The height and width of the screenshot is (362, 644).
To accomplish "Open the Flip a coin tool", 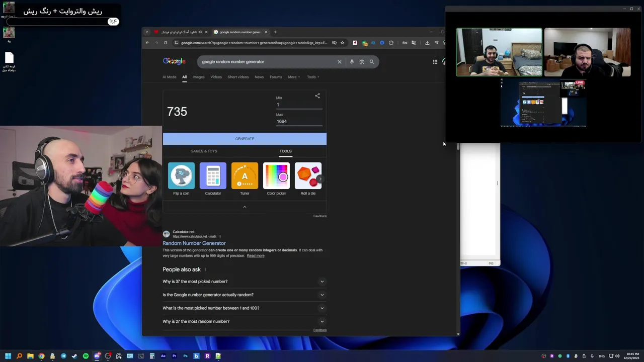I will pyautogui.click(x=181, y=179).
